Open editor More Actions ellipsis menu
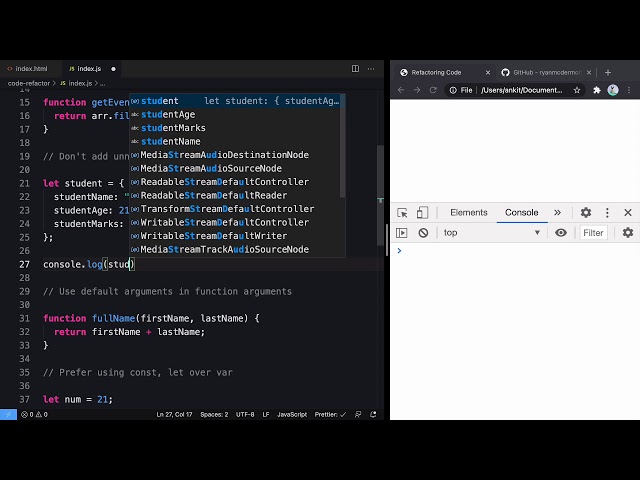 tap(371, 69)
